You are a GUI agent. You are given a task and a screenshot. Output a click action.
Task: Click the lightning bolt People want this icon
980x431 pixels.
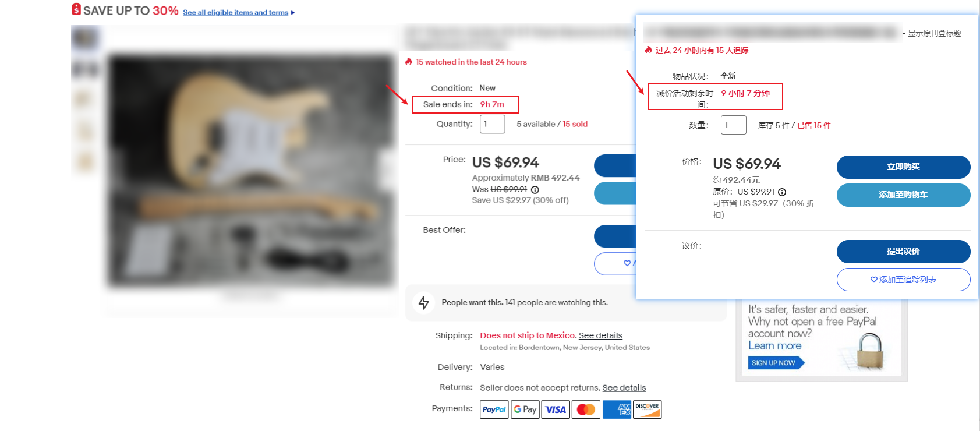[424, 303]
